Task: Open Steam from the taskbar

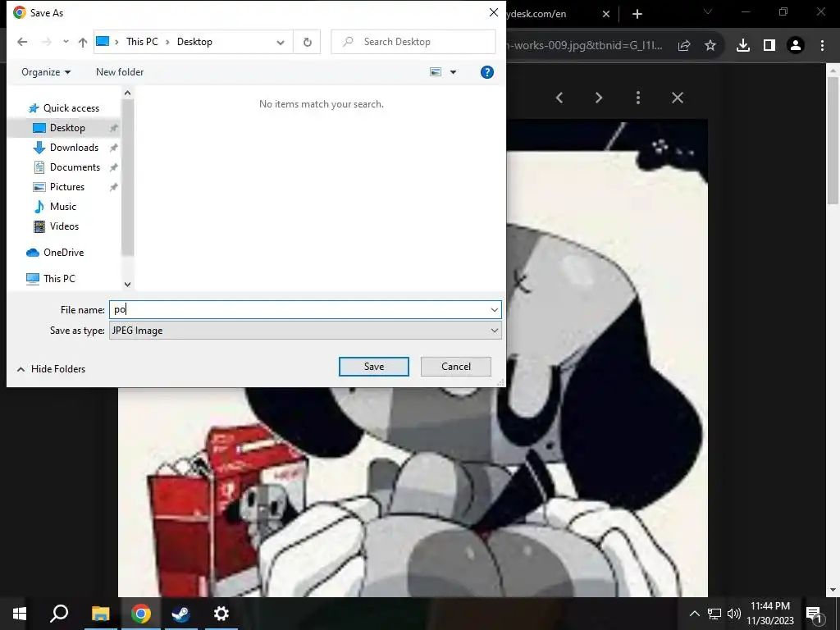Action: [181, 614]
